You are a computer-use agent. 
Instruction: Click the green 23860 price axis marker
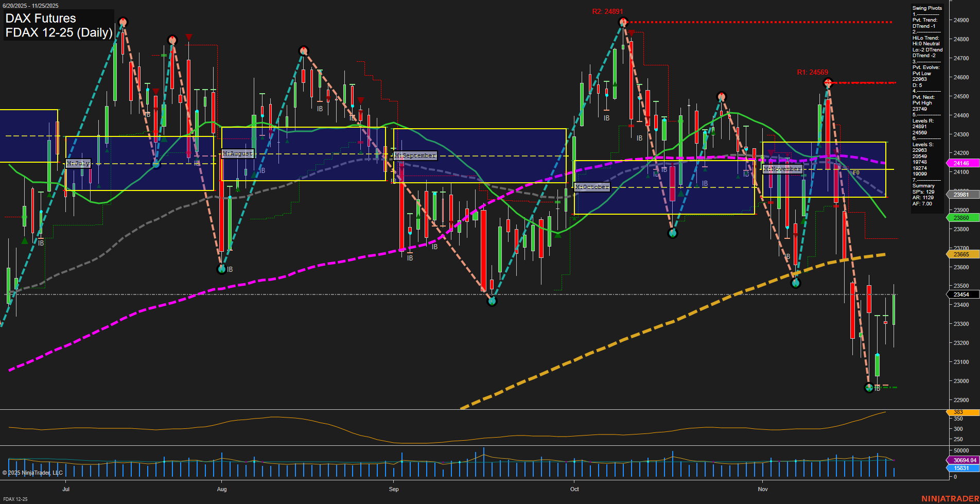click(x=961, y=218)
